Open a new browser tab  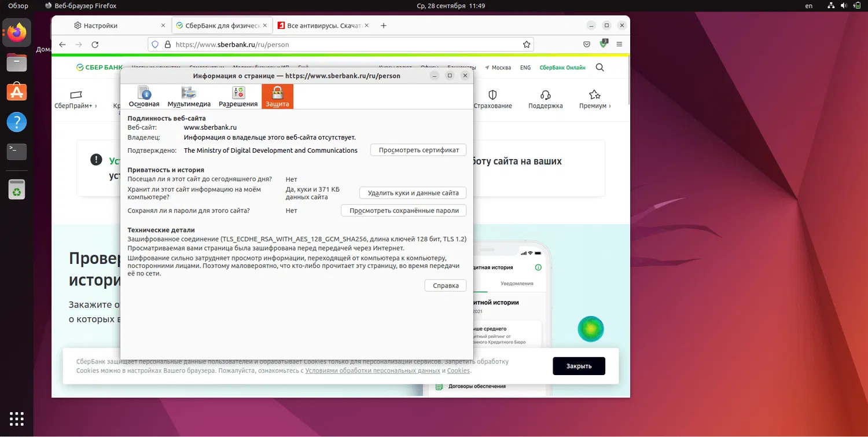384,25
